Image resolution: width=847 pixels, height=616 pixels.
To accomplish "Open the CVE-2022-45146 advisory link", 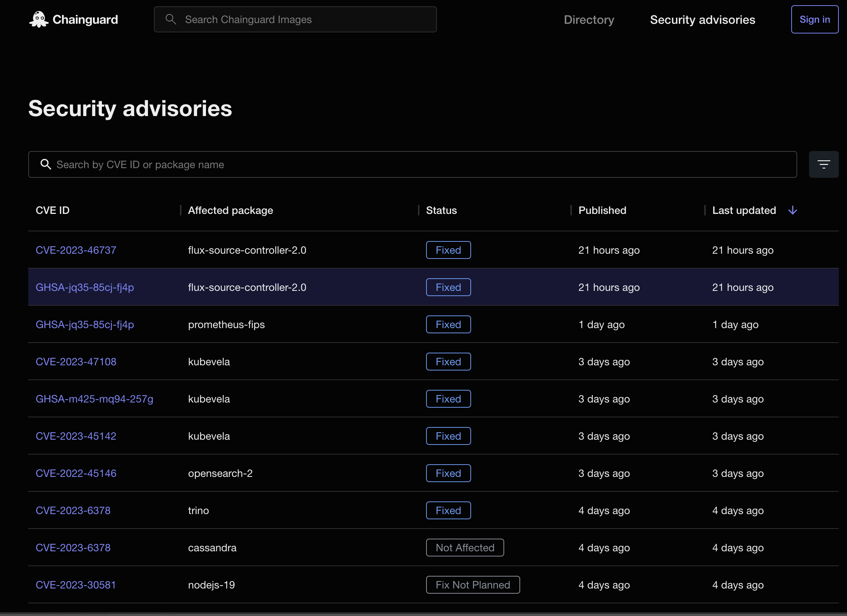I will (x=76, y=473).
